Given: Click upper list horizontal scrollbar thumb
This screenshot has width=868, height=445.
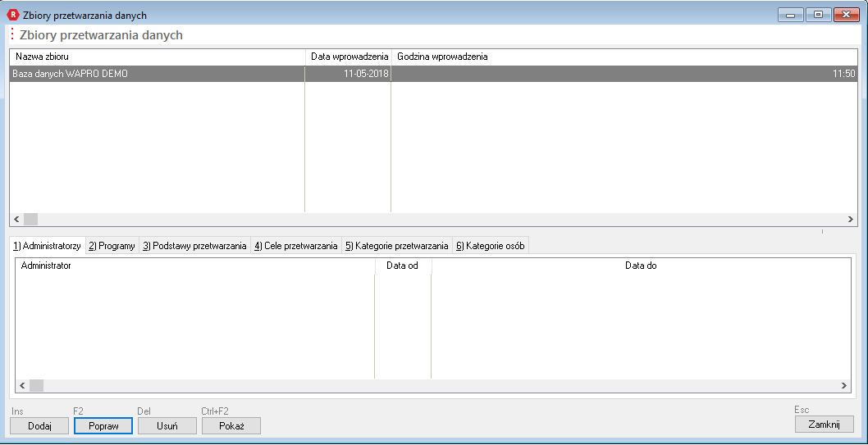Looking at the screenshot, I should pyautogui.click(x=30, y=220).
